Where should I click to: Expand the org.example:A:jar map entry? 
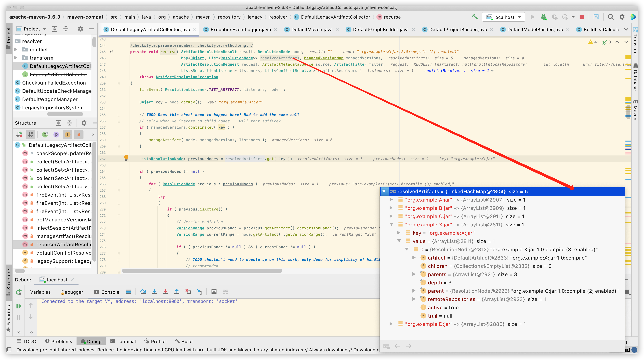pyautogui.click(x=391, y=200)
